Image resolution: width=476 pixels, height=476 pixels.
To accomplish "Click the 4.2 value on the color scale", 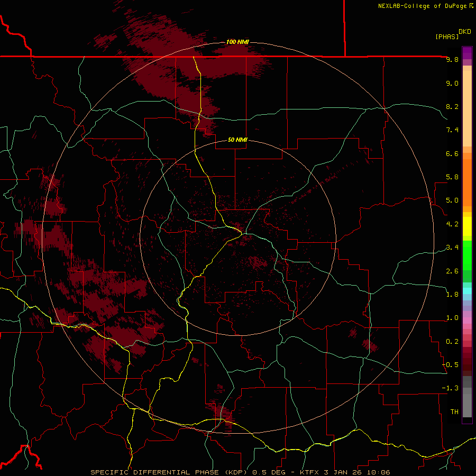I will coord(452,224).
